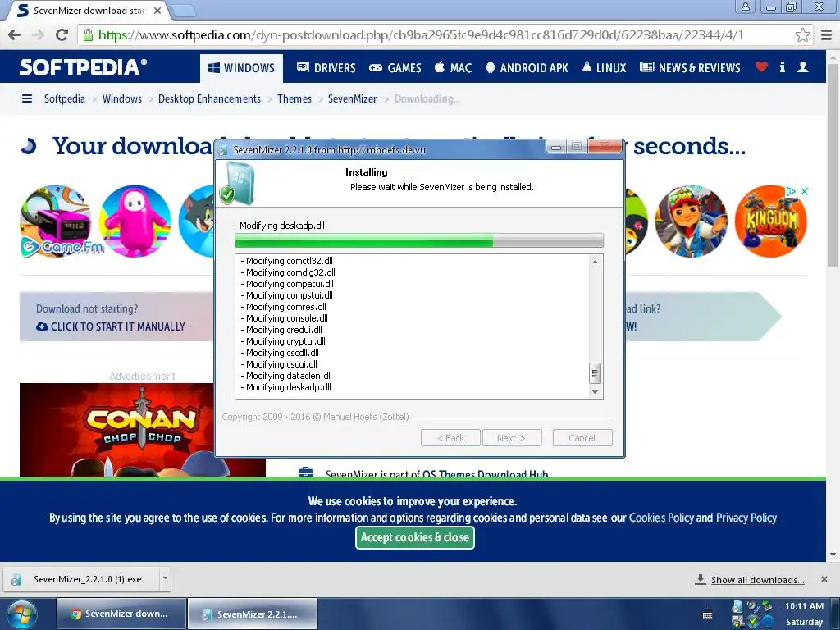Image resolution: width=840 pixels, height=630 pixels.
Task: Close the ad with X icon
Action: [804, 191]
